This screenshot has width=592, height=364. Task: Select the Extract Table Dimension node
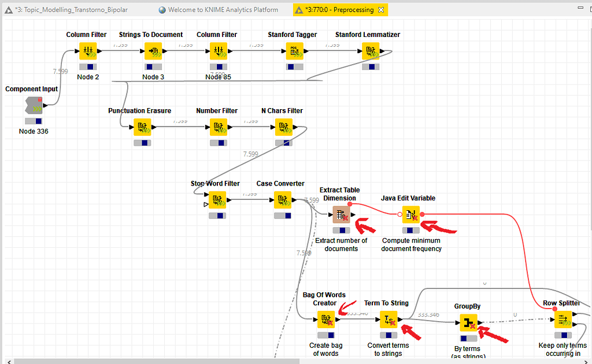point(341,214)
